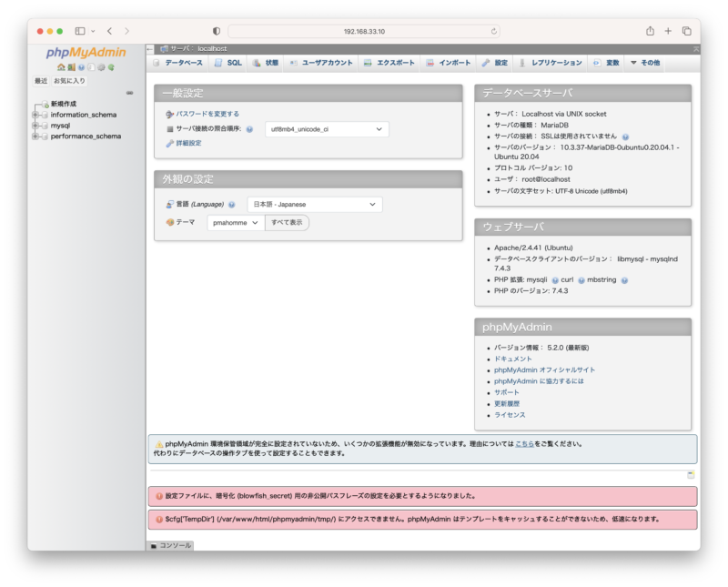Open the pmahomme theme dropdown
728x587 pixels.
(x=236, y=223)
